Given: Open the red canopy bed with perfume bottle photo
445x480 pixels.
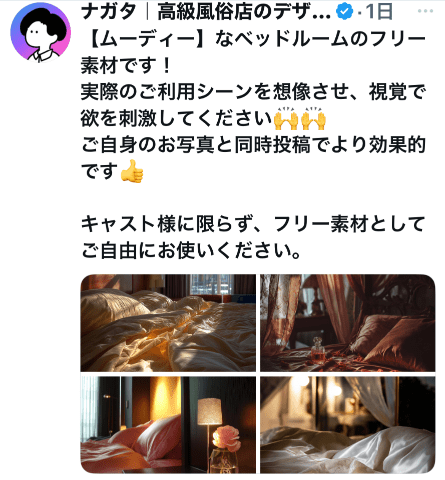Looking at the screenshot, I should click(x=348, y=323).
